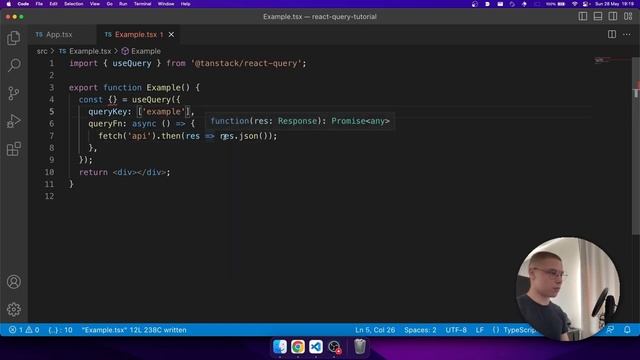
Task: Open the Selection menu
Action: [73, 4]
